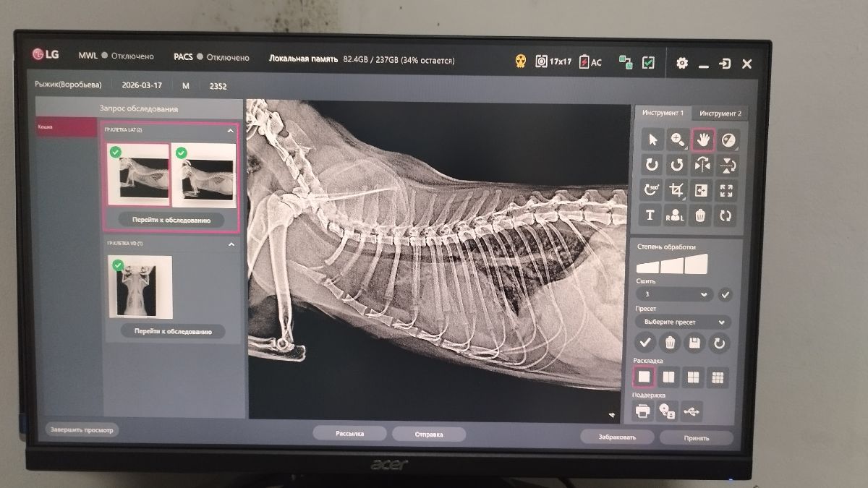Switch to the Инструмент 2 tab

(720, 114)
